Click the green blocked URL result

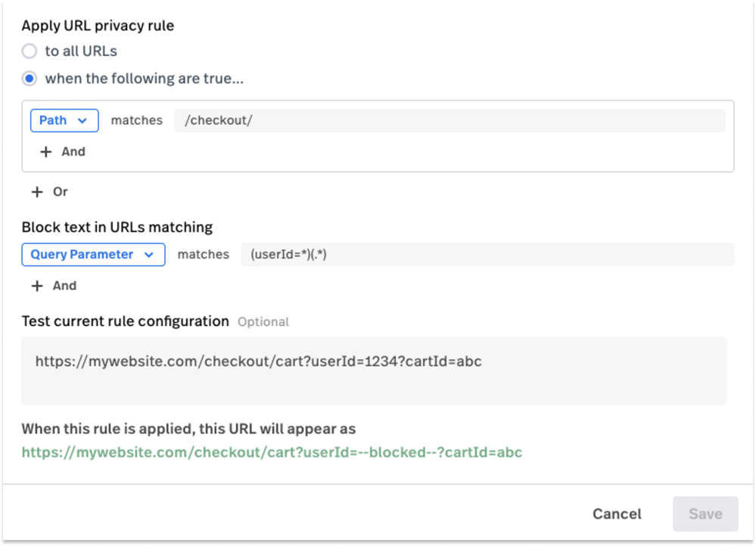272,452
